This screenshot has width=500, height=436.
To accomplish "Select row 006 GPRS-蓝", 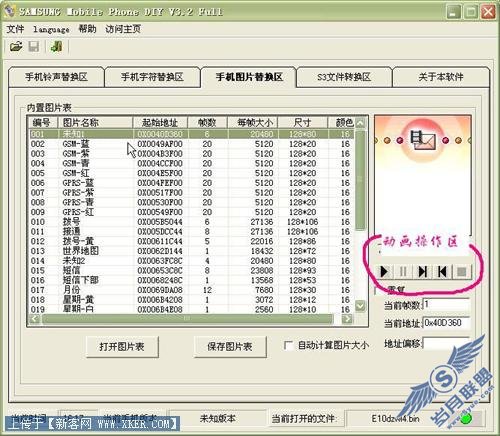I will [191, 183].
